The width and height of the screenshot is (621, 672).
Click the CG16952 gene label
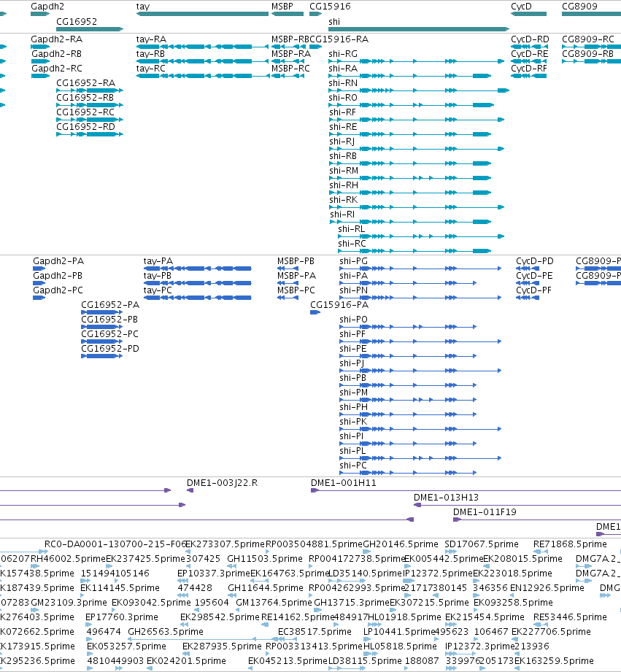77,21
